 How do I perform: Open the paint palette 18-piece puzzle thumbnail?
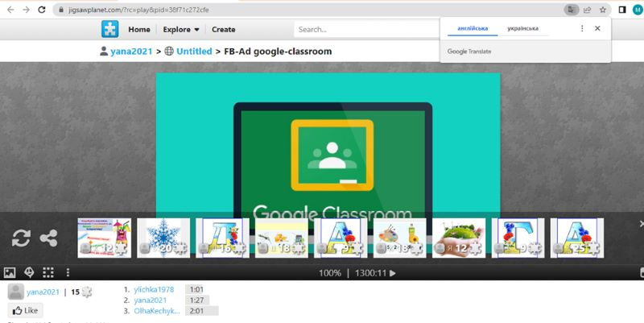[399, 238]
